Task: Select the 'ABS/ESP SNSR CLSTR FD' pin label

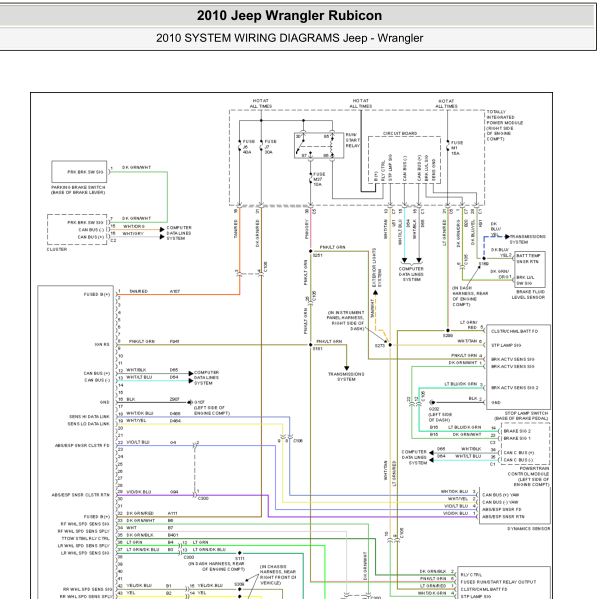Action: tap(82, 445)
